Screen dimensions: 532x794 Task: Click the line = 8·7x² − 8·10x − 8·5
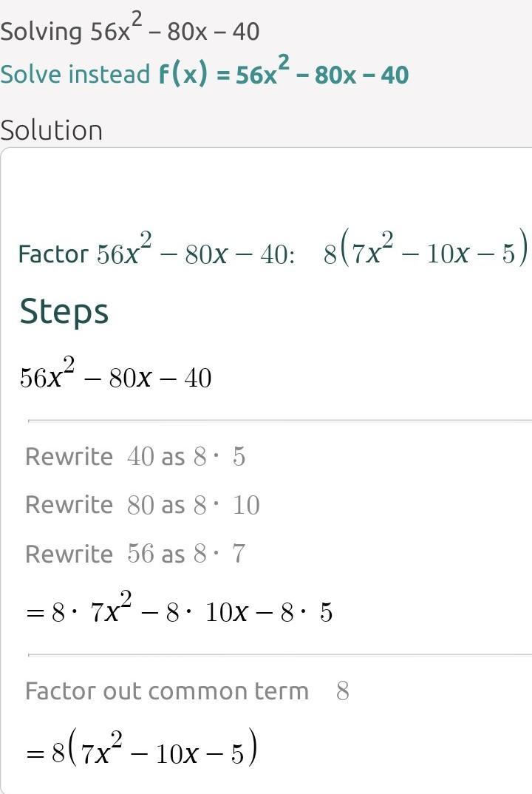(179, 611)
